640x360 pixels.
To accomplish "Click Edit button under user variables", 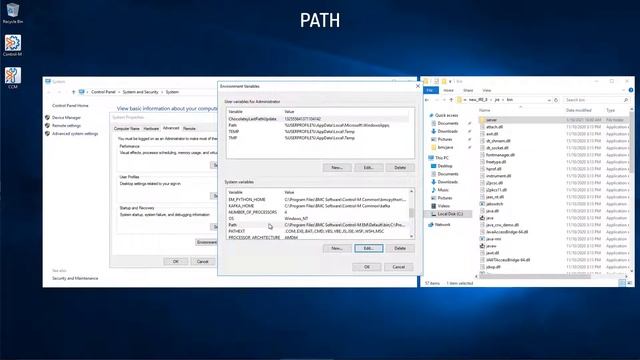I will coord(369,168).
